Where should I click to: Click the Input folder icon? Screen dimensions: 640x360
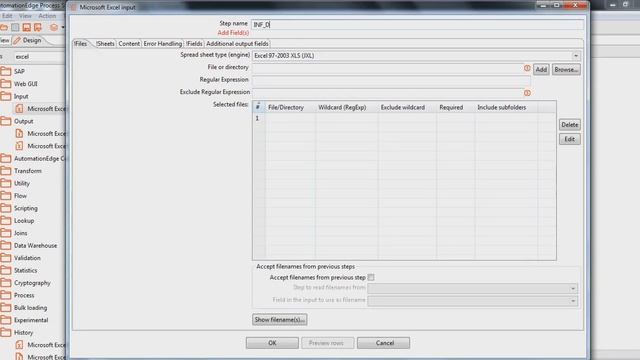click(6, 96)
